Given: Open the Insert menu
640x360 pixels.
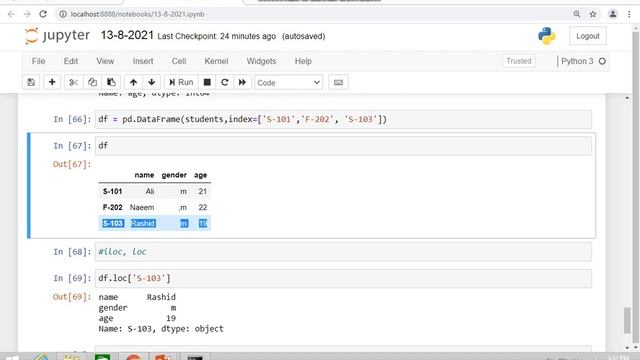Looking at the screenshot, I should [143, 61].
